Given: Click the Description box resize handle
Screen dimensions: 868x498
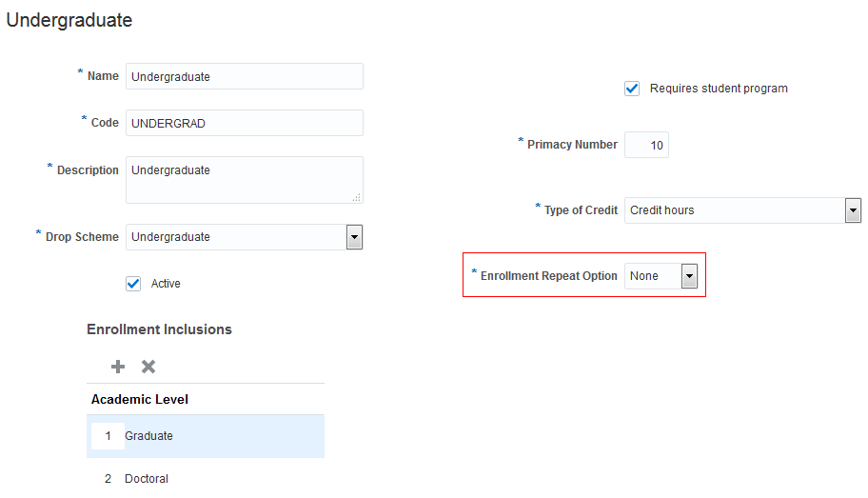Looking at the screenshot, I should 357,197.
